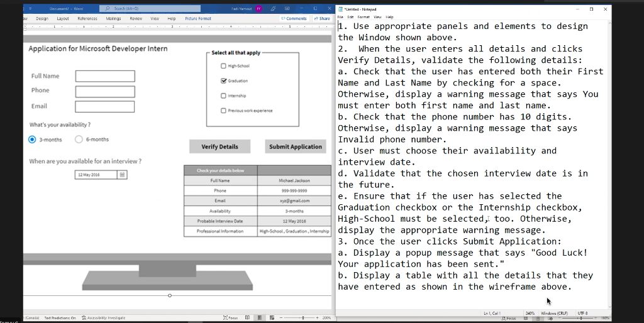Open the Design tab in Word
Viewport: 644px width, 323px height.
point(42,18)
